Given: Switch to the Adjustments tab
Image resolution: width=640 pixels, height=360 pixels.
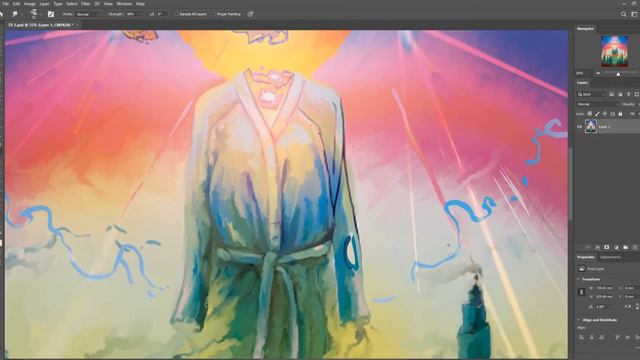Looking at the screenshot, I should (611, 257).
